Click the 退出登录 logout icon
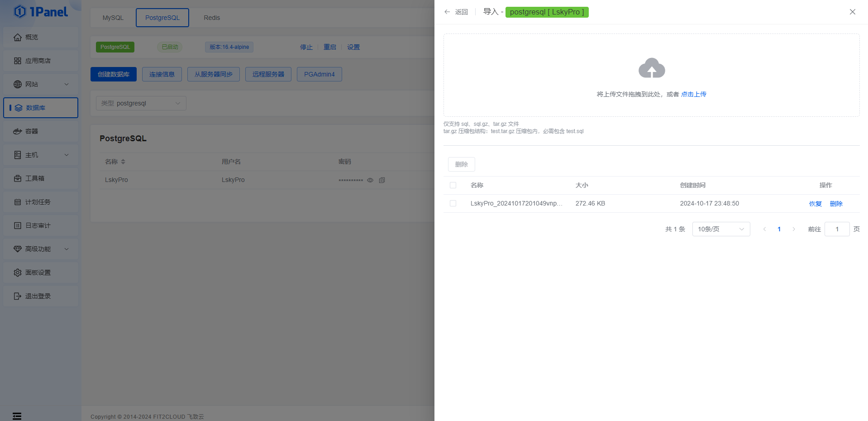Viewport: 868px width, 421px height. (x=18, y=296)
